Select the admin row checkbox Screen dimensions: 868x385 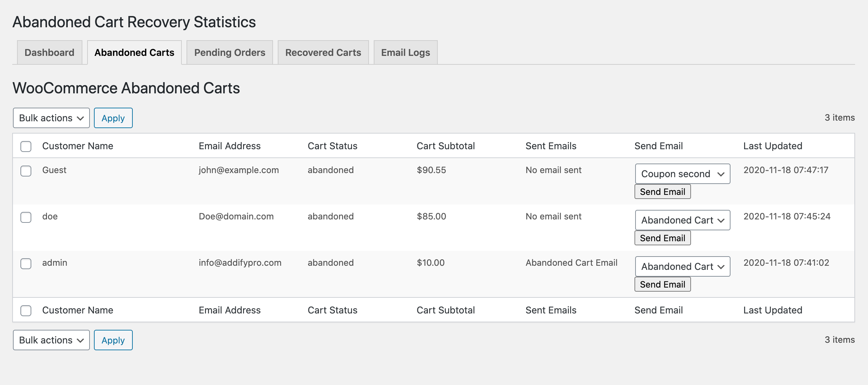(26, 263)
